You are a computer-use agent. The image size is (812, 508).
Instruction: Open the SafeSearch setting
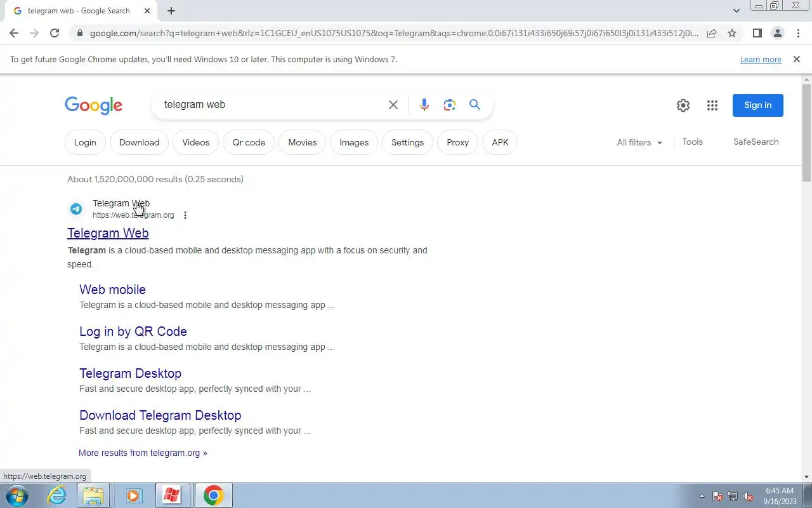[x=756, y=142]
